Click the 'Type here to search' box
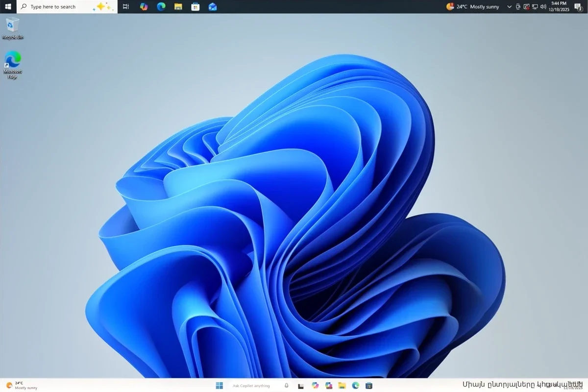 tap(59, 7)
